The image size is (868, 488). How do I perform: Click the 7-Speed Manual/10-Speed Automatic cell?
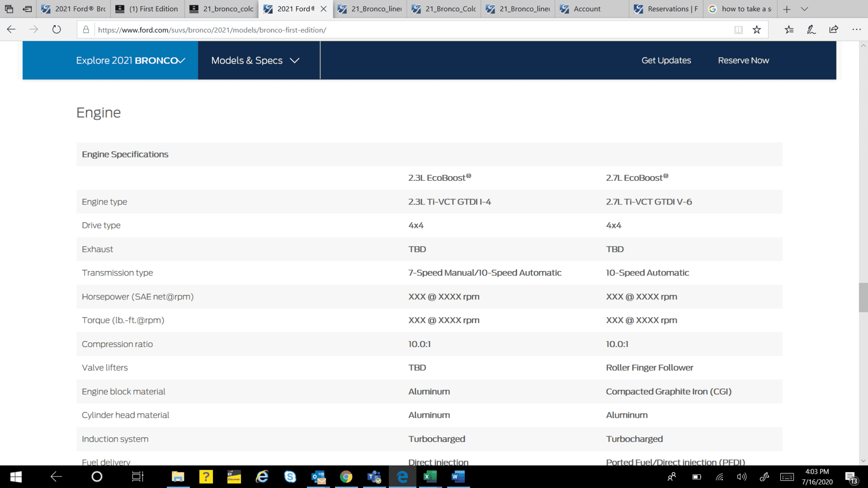[x=485, y=273]
